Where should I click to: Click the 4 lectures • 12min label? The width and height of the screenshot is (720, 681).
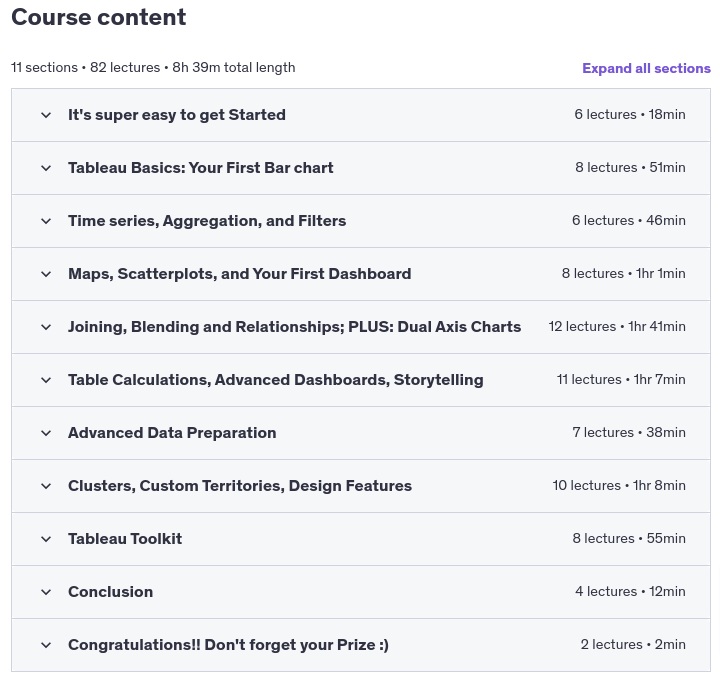(630, 591)
